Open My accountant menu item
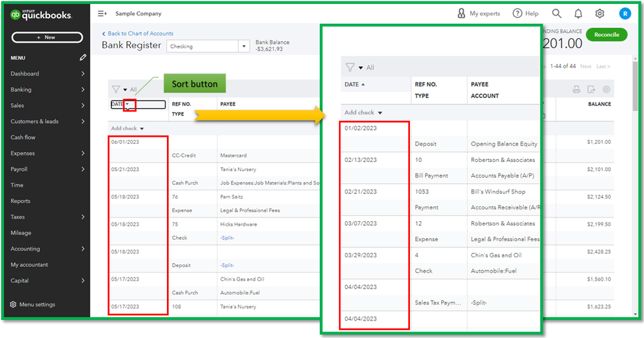 coord(29,265)
